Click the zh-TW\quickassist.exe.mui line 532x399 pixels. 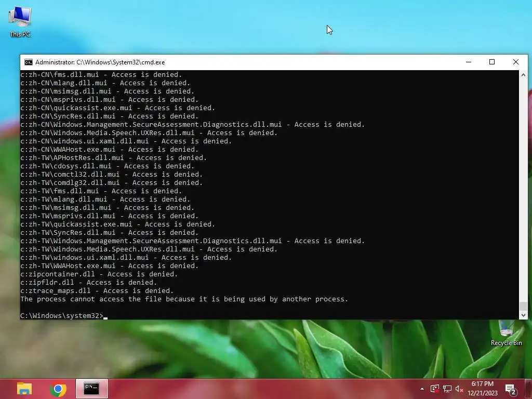(x=118, y=224)
